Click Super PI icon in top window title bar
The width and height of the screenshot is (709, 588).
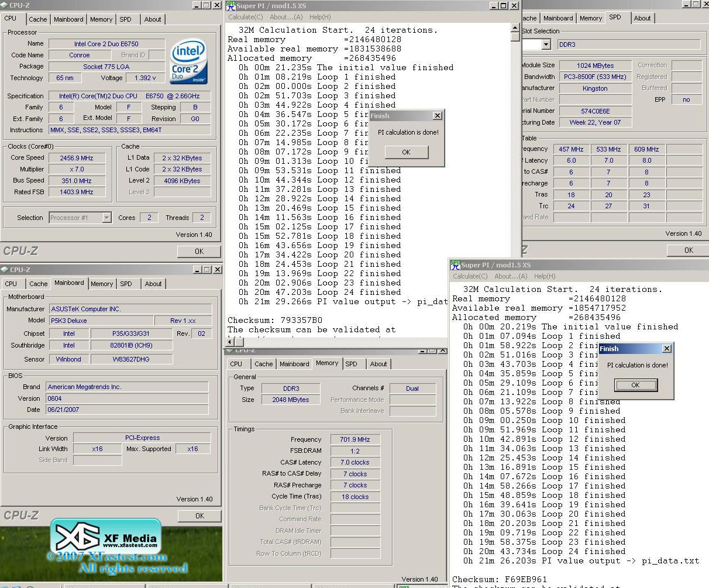click(230, 6)
